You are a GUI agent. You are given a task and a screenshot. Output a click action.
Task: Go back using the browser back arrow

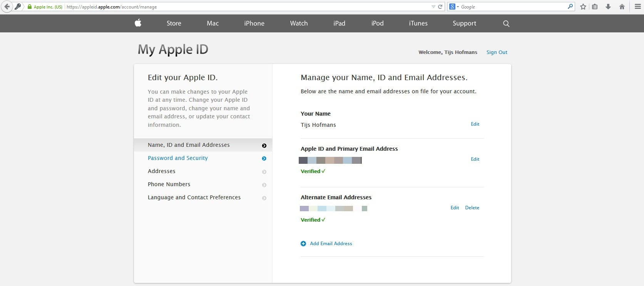pyautogui.click(x=7, y=7)
